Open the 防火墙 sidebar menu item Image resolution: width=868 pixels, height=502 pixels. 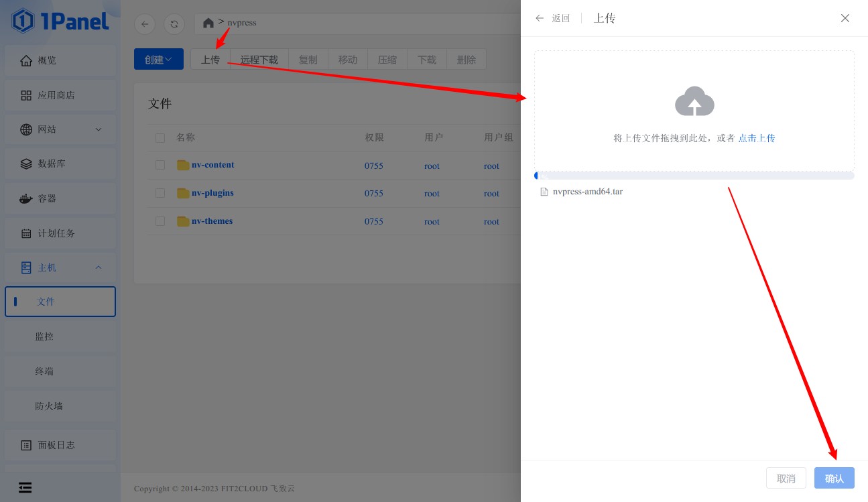[60, 406]
